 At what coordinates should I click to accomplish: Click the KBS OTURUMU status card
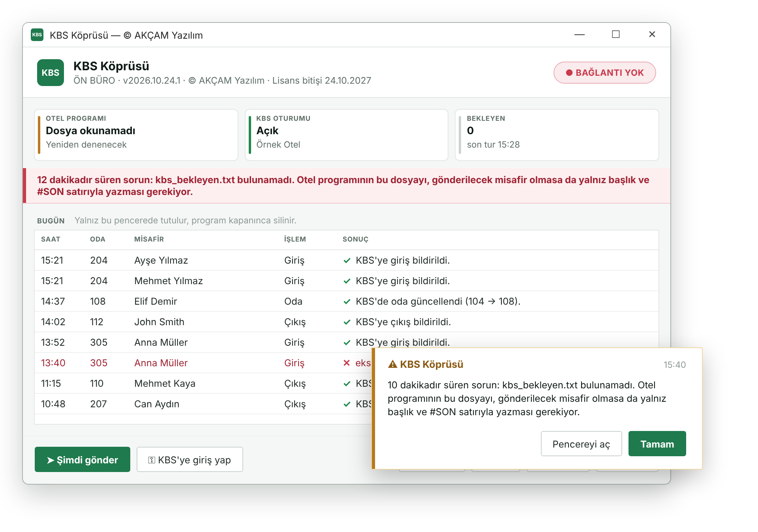pyautogui.click(x=347, y=135)
